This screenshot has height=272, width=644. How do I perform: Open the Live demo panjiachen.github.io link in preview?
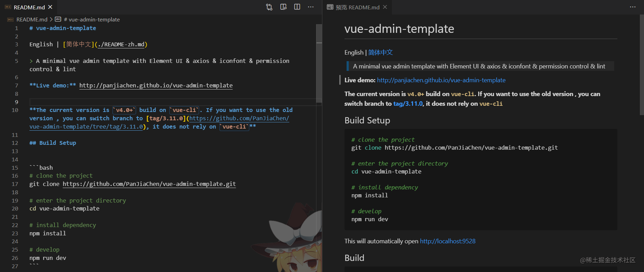pos(441,80)
